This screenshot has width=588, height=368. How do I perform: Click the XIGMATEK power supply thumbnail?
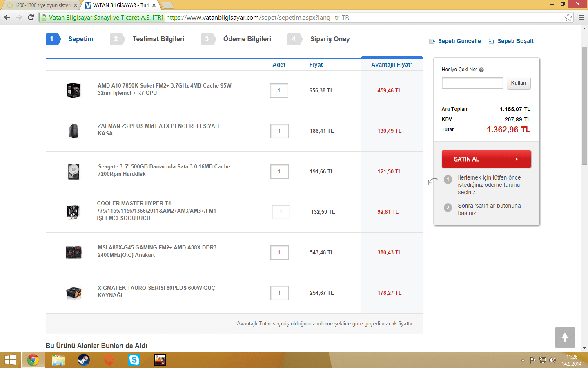tap(74, 293)
